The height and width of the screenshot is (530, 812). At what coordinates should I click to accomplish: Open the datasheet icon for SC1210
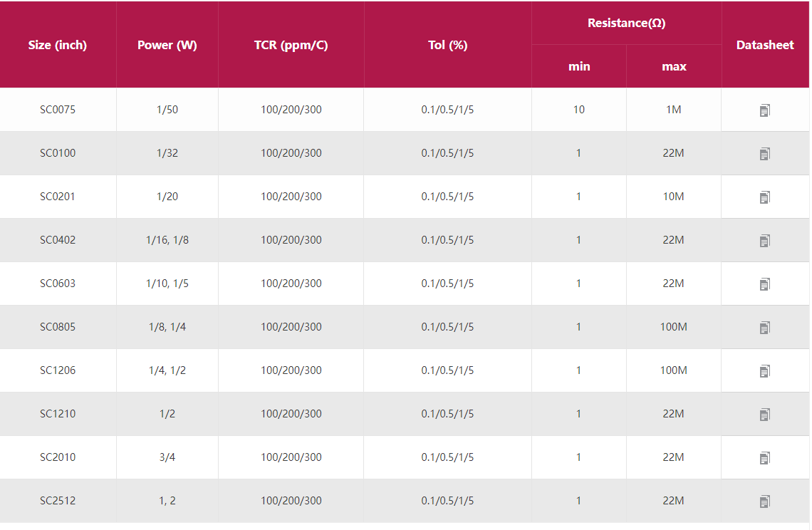764,415
